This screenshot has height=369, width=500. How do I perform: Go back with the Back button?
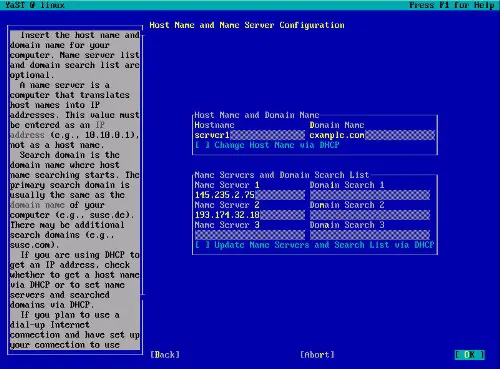[x=165, y=355]
